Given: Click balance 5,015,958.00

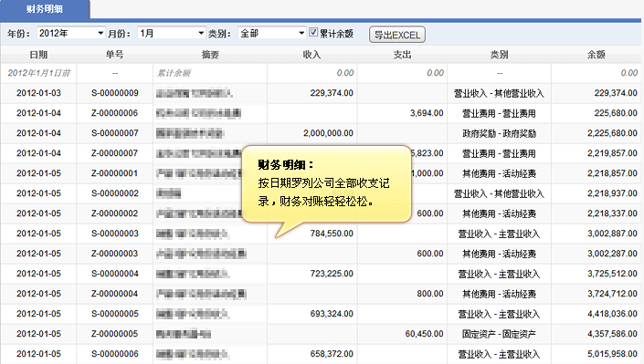Looking at the screenshot, I should point(612,354).
